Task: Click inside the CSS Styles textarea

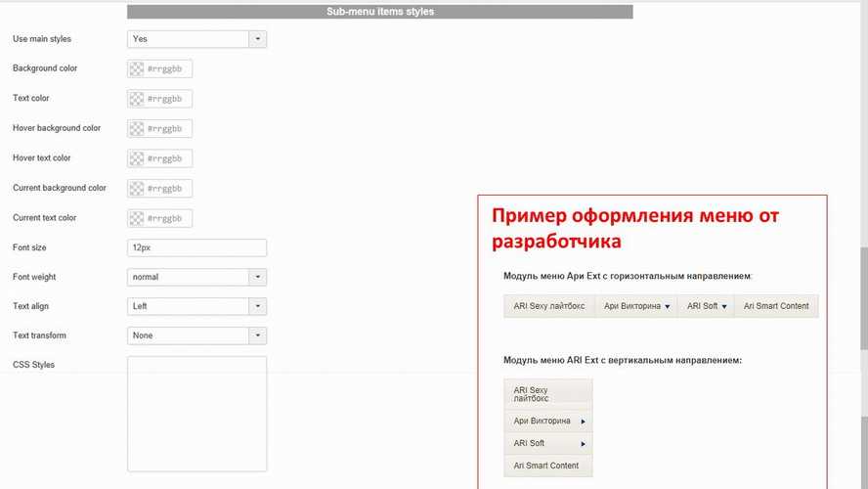Action: (x=196, y=413)
